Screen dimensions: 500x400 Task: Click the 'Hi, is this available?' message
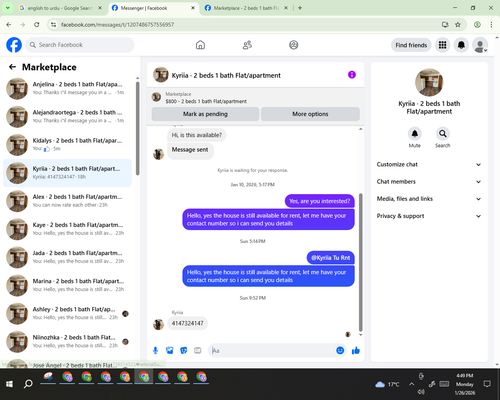(x=196, y=135)
